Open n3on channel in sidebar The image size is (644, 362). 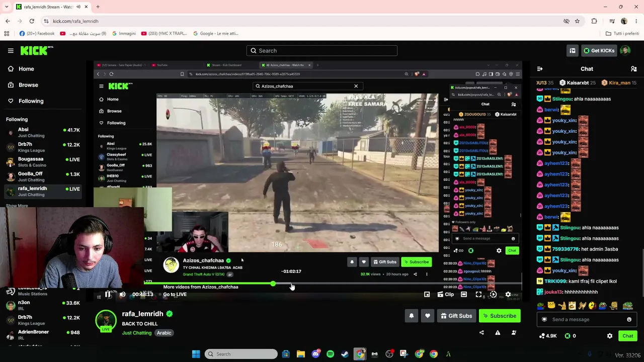coord(42,305)
